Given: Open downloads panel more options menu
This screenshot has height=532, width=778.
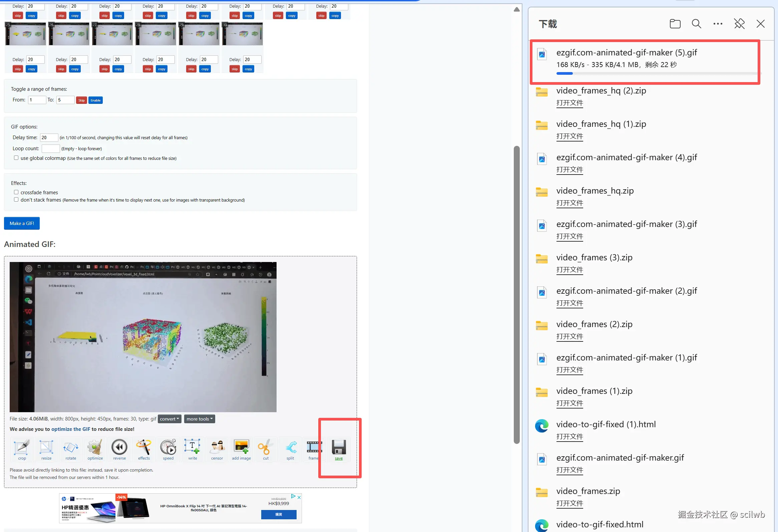Looking at the screenshot, I should (x=718, y=24).
